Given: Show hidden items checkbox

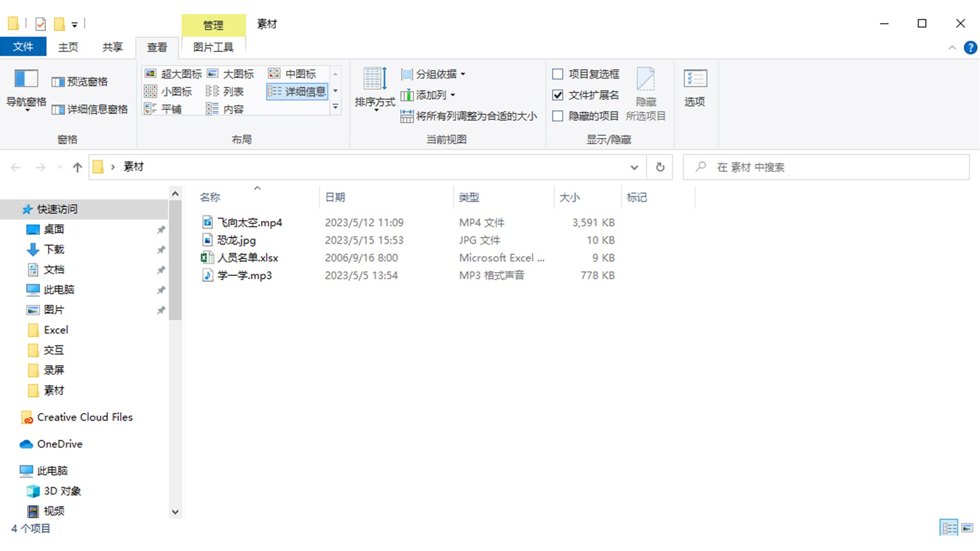Looking at the screenshot, I should (558, 116).
